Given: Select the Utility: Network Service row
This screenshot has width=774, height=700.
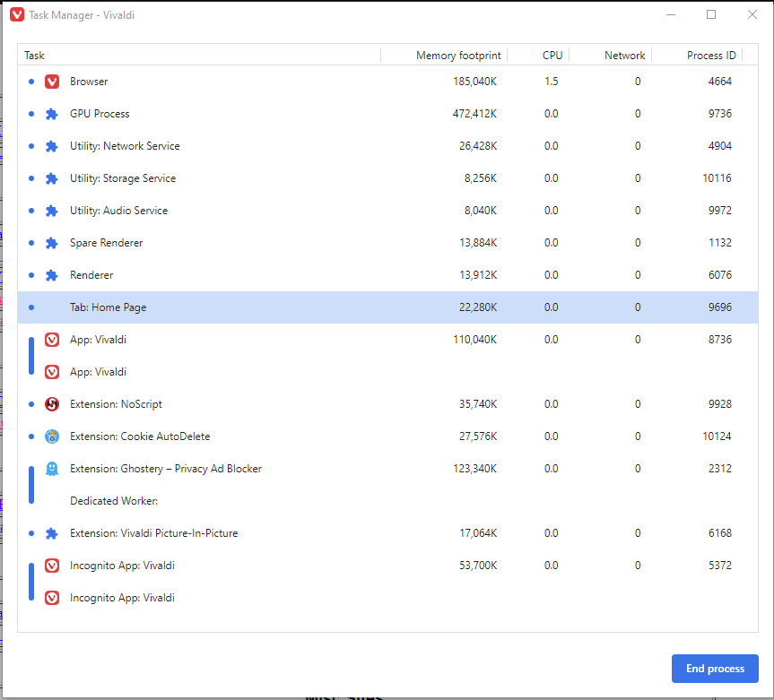Looking at the screenshot, I should pyautogui.click(x=388, y=146).
